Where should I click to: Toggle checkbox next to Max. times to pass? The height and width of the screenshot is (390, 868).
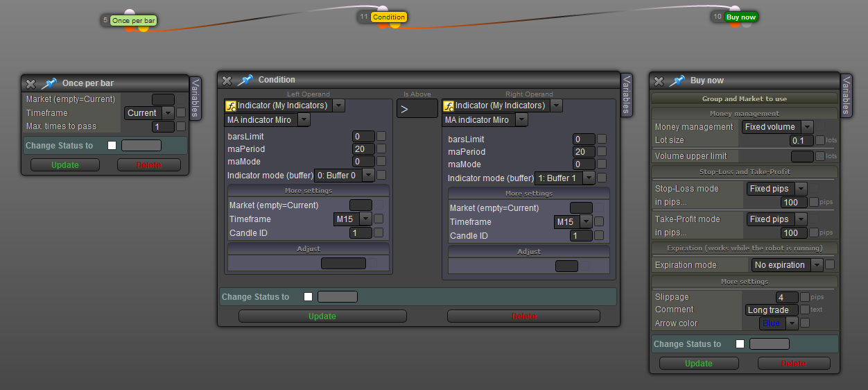181,126
